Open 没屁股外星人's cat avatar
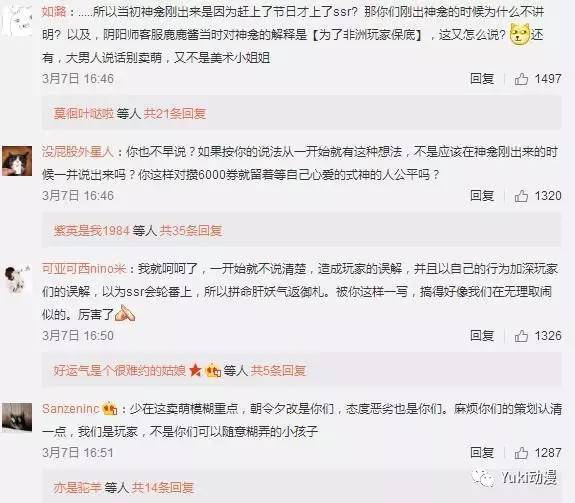Screen dimensions: 575x503 coord(17,161)
